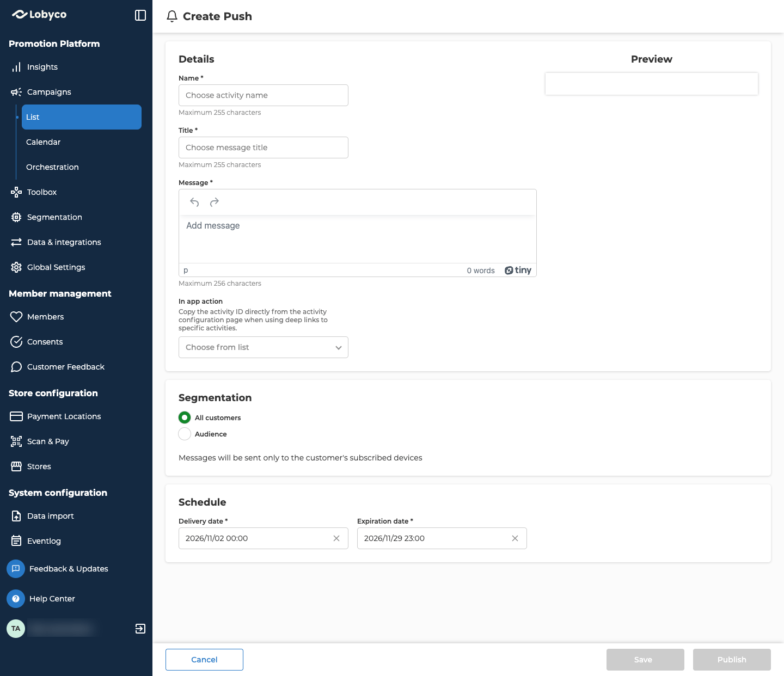Viewport: 784px width, 676px height.
Task: Click the Insights bar chart icon
Action: click(16, 67)
